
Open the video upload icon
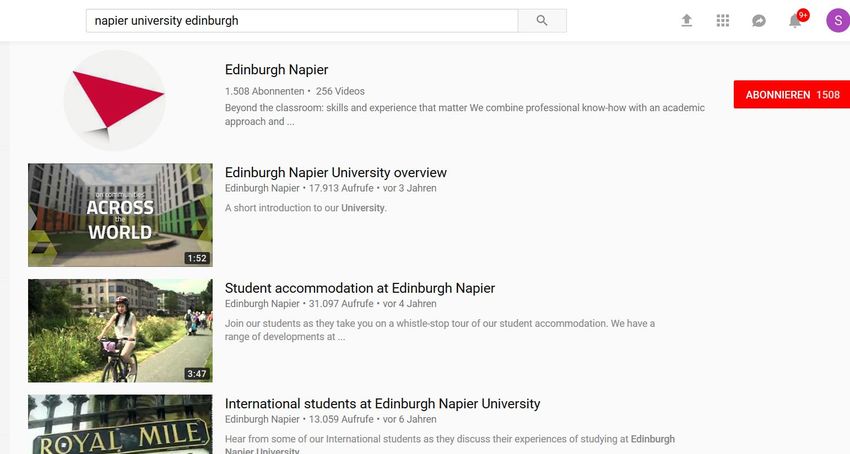point(686,21)
